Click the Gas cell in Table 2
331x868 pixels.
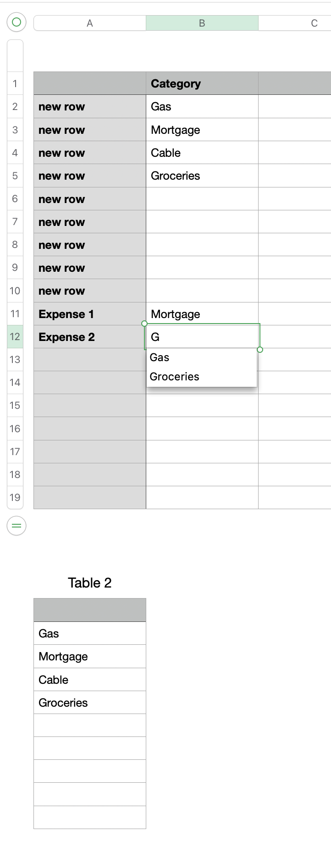pos(90,633)
